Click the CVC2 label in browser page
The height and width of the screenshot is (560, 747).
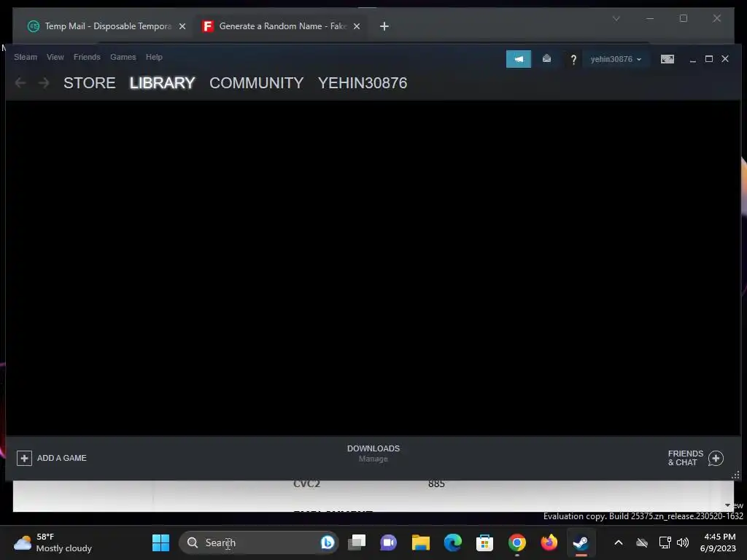pyautogui.click(x=306, y=484)
